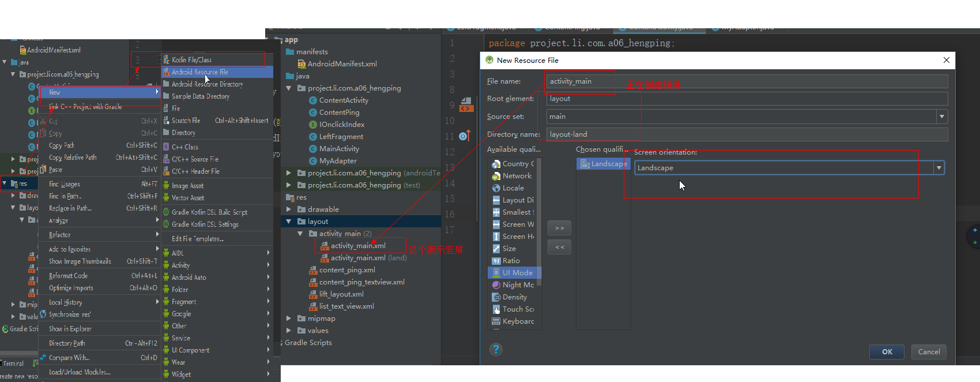Choose Reformat Code menu entry

point(100,276)
